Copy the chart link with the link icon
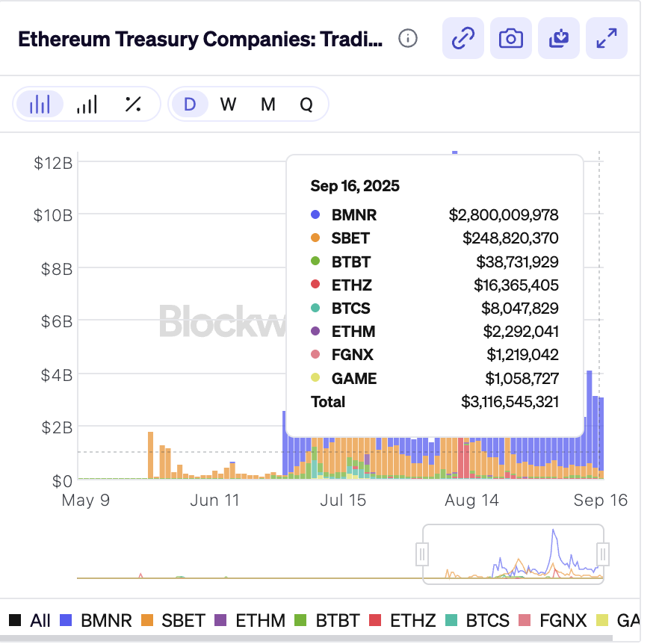The width and height of the screenshot is (662, 644). [x=464, y=39]
